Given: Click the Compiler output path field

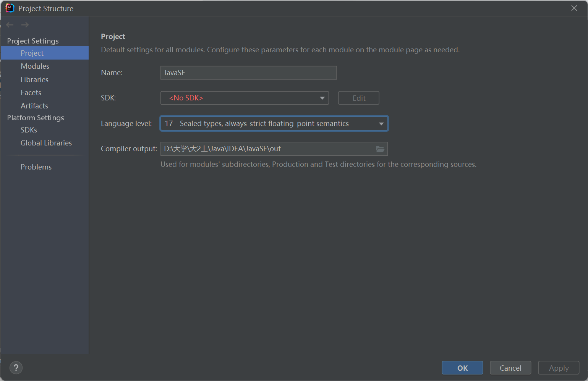Looking at the screenshot, I should (x=267, y=149).
